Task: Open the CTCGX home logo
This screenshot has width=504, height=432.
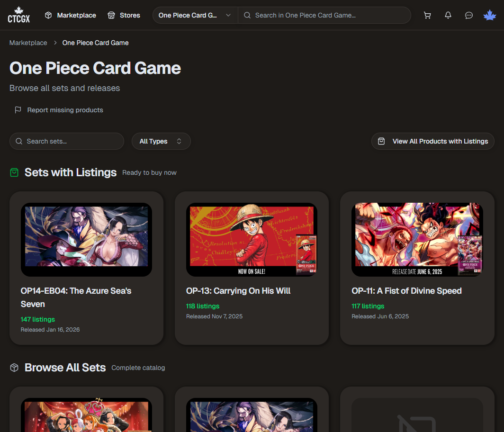Action: (x=18, y=15)
